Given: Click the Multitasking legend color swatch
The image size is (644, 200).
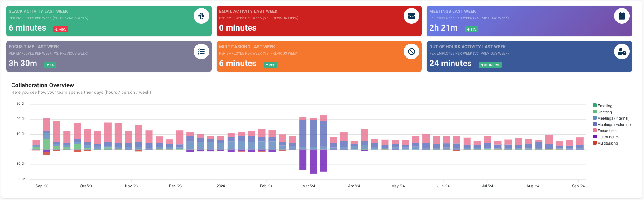Looking at the screenshot, I should click(595, 143).
